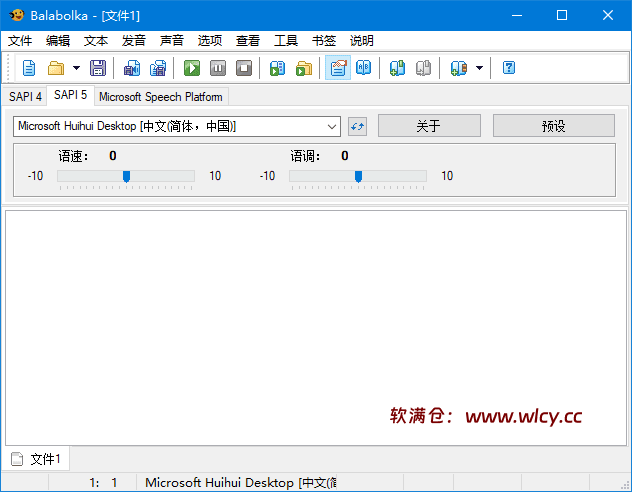
Task: Open the 说明 menu
Action: 362,41
